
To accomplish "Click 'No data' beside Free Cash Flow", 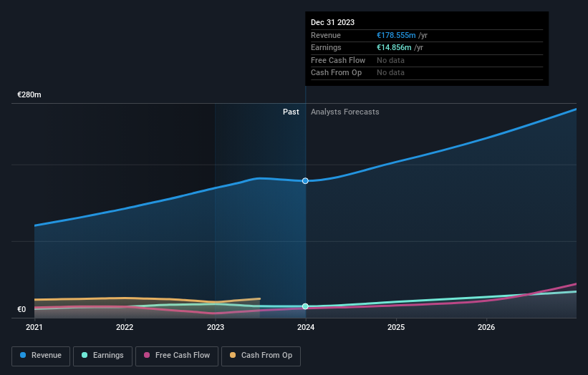I will [390, 60].
